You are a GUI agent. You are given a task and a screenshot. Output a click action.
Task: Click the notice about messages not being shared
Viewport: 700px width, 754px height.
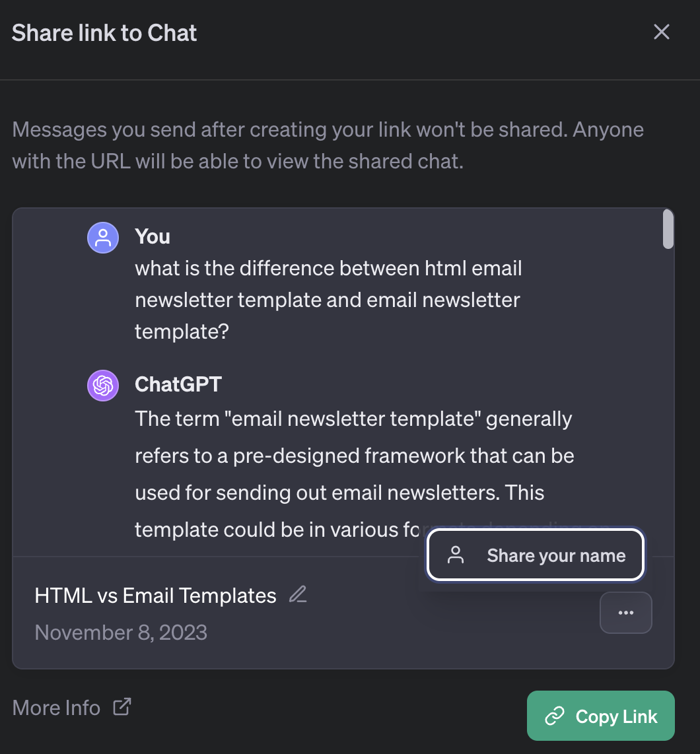tap(328, 145)
